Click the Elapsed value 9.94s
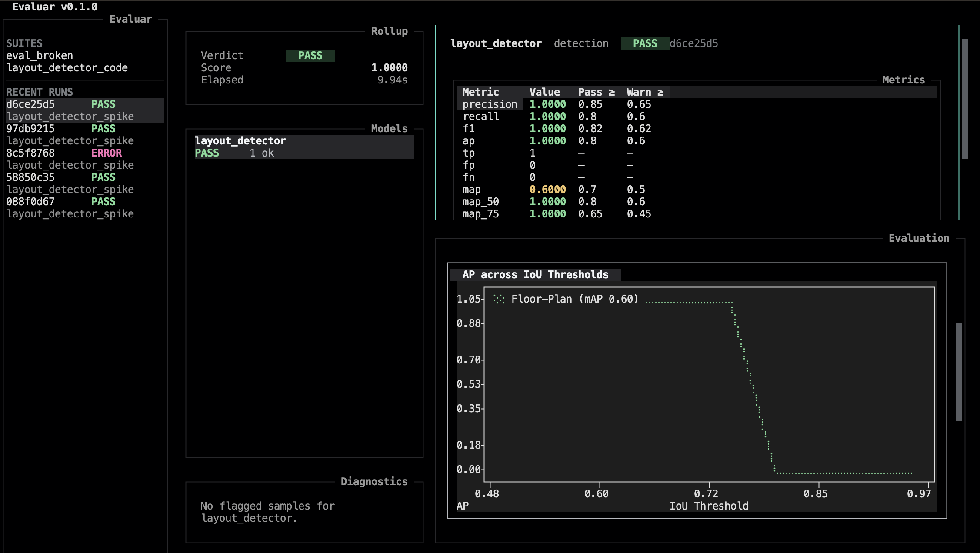980x553 pixels. [393, 80]
